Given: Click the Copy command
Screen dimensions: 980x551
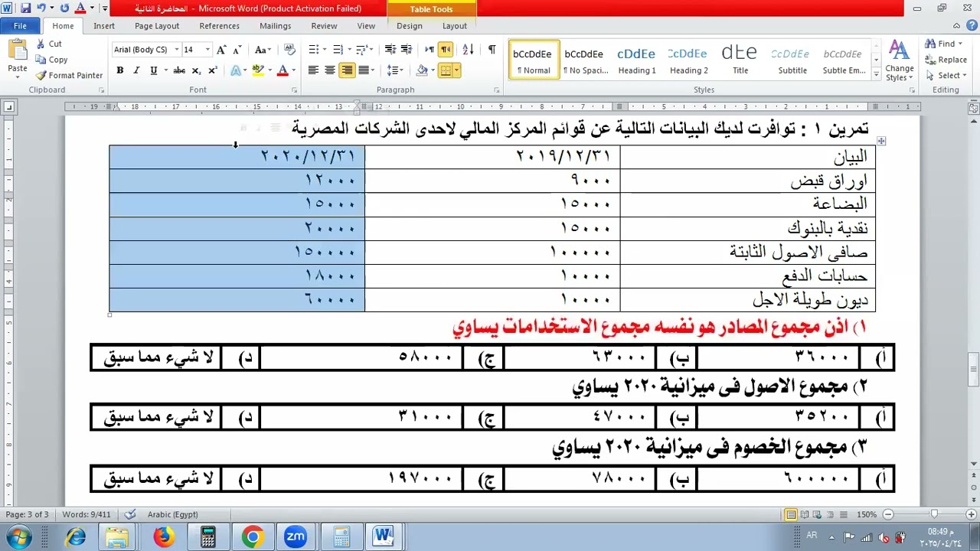Looking at the screenshot, I should point(51,60).
